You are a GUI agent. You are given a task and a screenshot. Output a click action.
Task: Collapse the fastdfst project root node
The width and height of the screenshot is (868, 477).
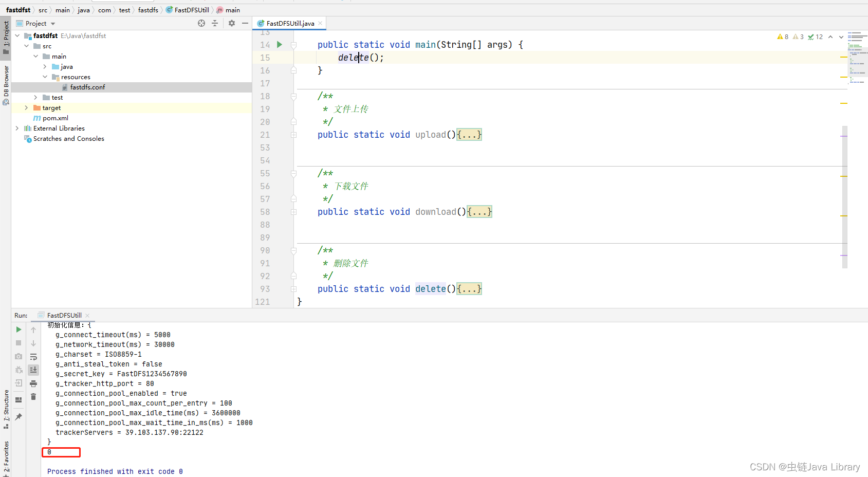click(17, 35)
